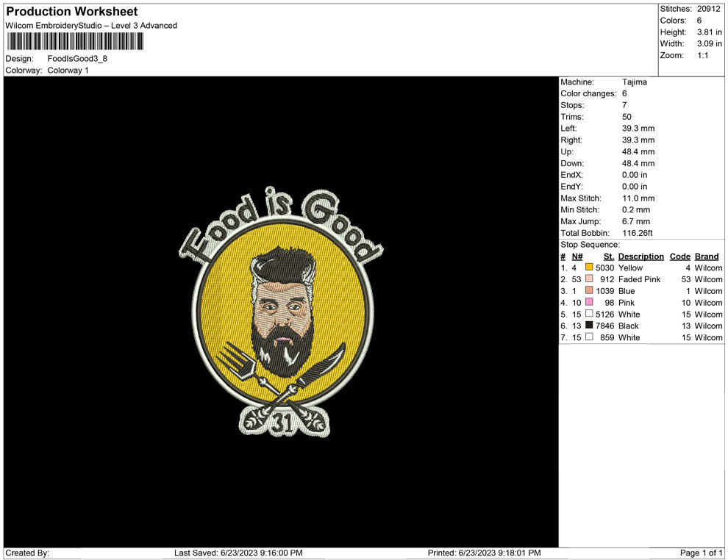The image size is (728, 560).
Task: Click the White swatch in row 5
Action: 589,314
